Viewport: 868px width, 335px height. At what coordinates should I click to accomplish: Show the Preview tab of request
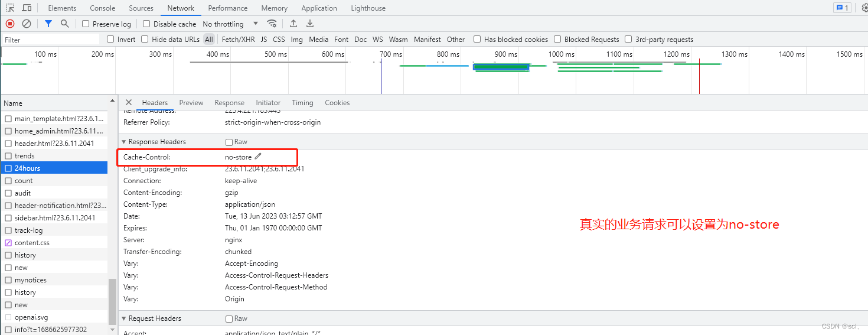[x=191, y=102]
